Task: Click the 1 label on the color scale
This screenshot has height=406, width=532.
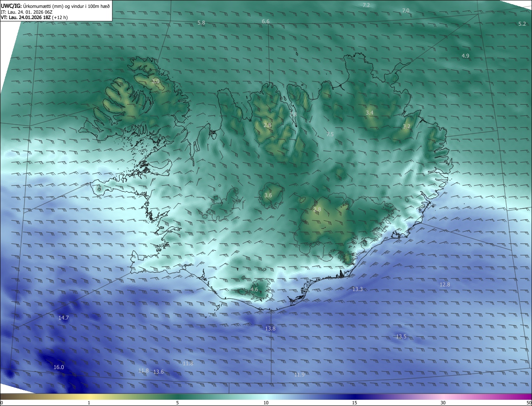Action: tap(89, 403)
